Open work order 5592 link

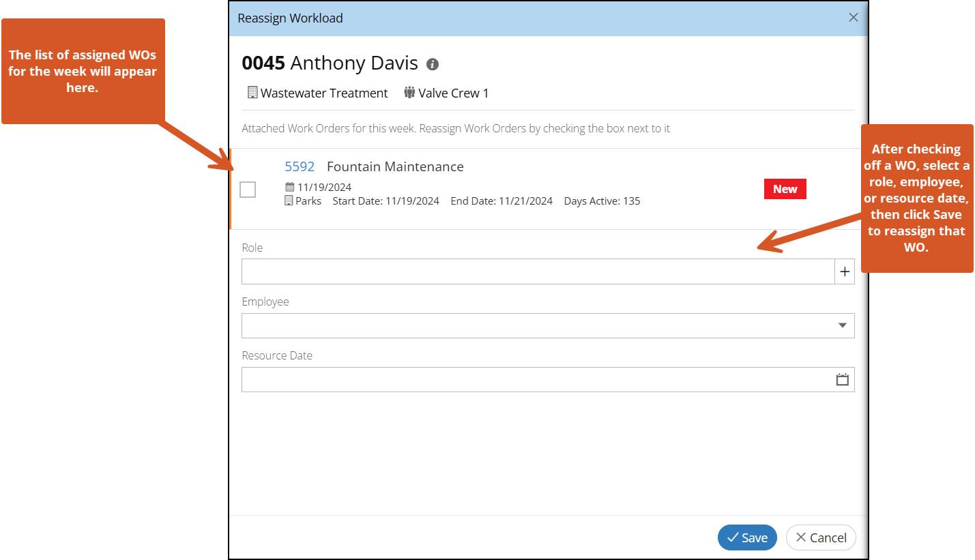pyautogui.click(x=300, y=167)
